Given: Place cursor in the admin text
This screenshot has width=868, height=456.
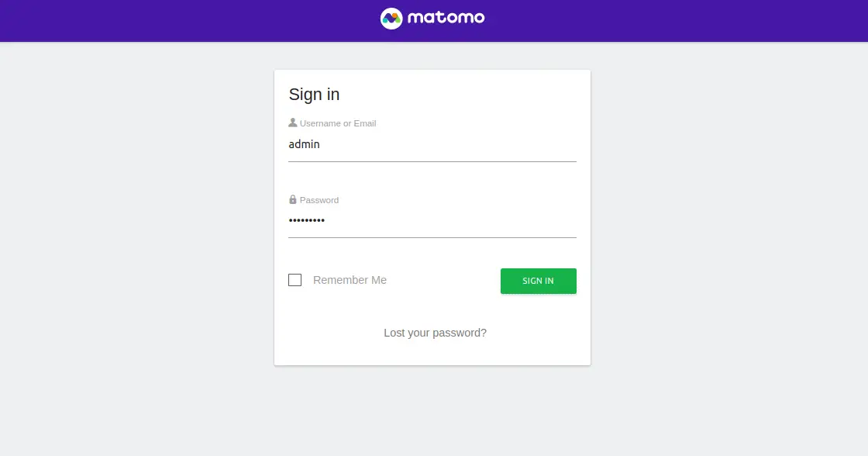Looking at the screenshot, I should pyautogui.click(x=304, y=144).
